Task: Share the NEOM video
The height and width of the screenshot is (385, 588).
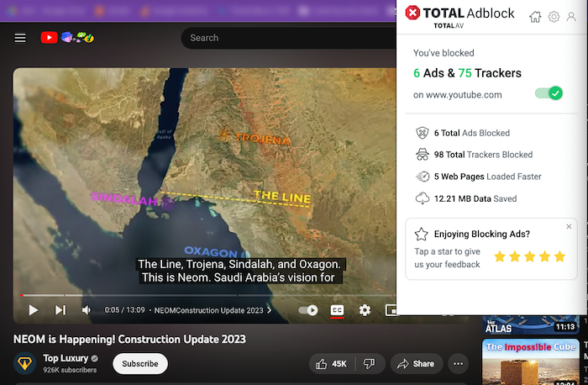Action: click(416, 364)
